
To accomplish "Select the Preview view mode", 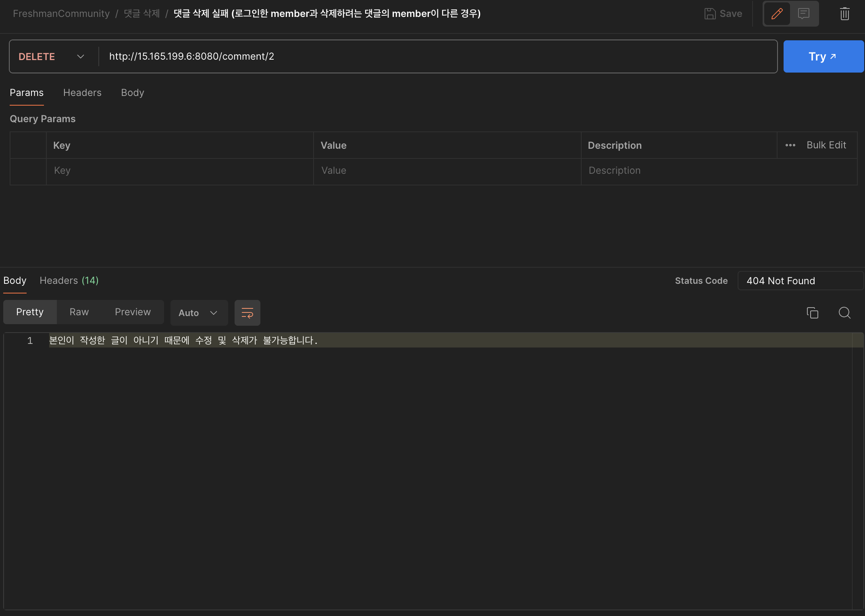I will [133, 312].
